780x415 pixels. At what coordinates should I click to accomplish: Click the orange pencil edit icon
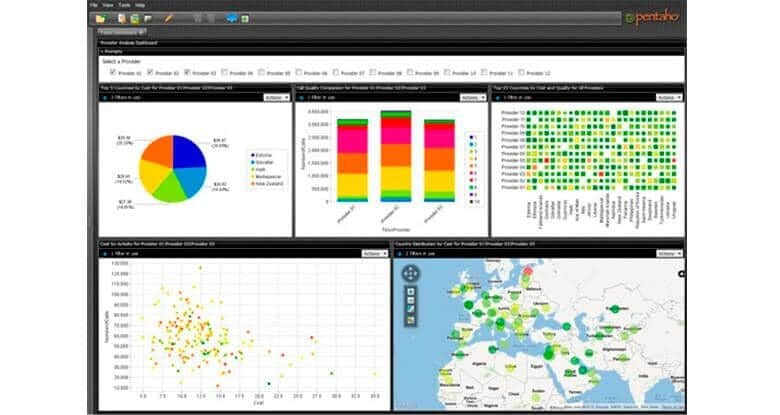168,19
